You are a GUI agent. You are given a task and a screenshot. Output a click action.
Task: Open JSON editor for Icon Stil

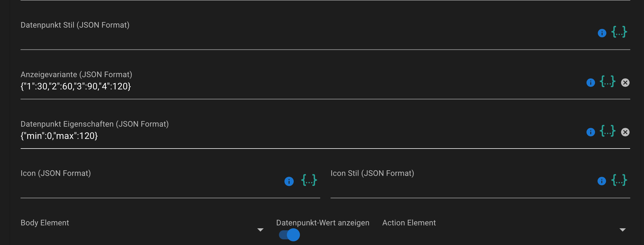coord(619,180)
